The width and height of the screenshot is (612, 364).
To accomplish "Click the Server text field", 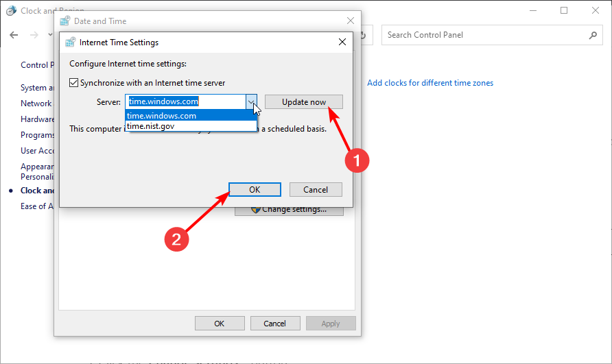I will pos(186,102).
